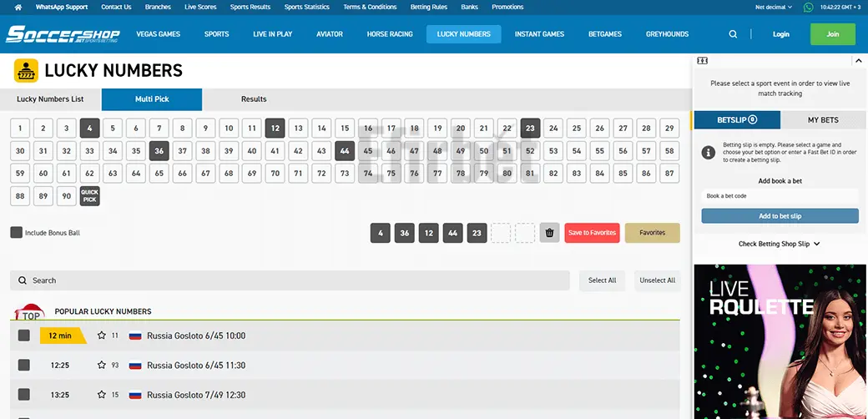This screenshot has height=419, width=868.
Task: Remove selected number 23 from picks row
Action: tap(477, 233)
